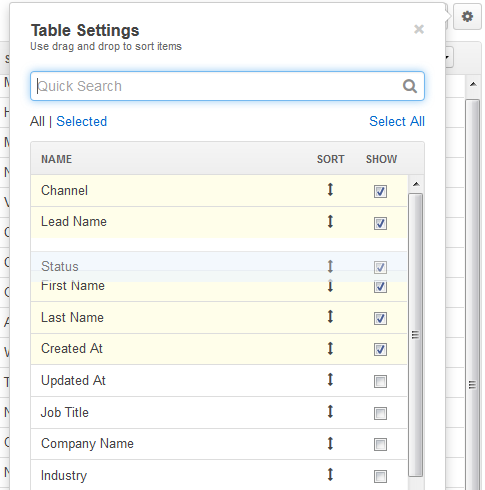Click the column list scroll-up arrow
The image size is (485, 490).
(416, 184)
